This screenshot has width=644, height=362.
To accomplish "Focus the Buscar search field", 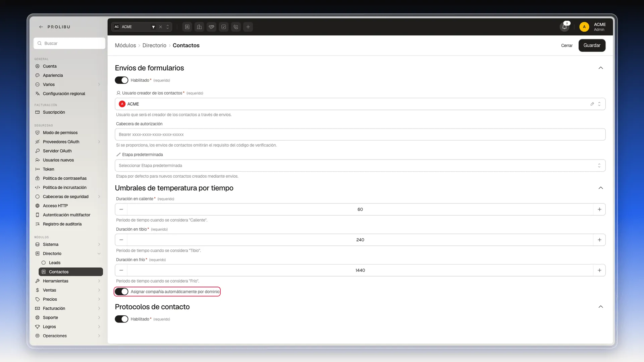I will [69, 43].
